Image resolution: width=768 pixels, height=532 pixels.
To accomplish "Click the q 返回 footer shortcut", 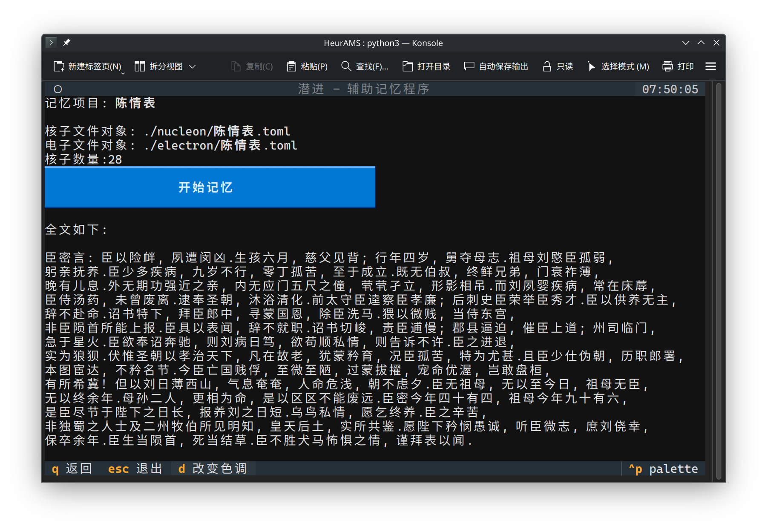I will coord(72,469).
